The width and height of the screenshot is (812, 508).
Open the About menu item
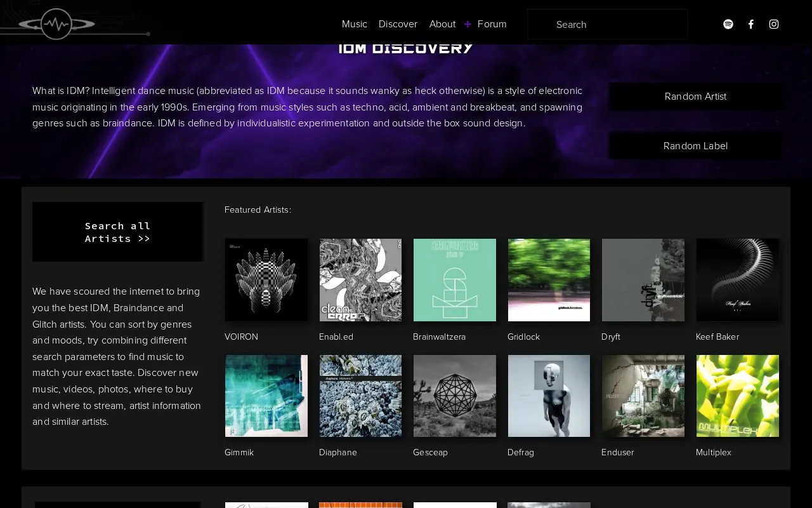coord(442,24)
